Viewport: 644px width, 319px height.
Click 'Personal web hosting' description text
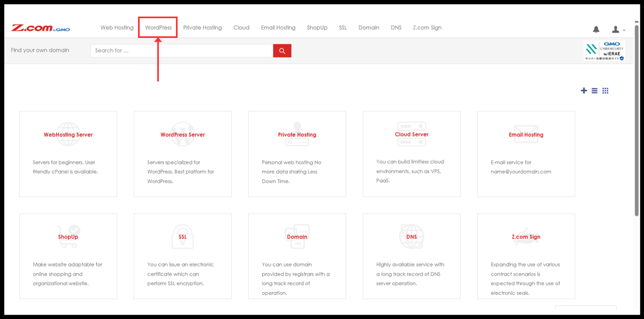(x=292, y=172)
